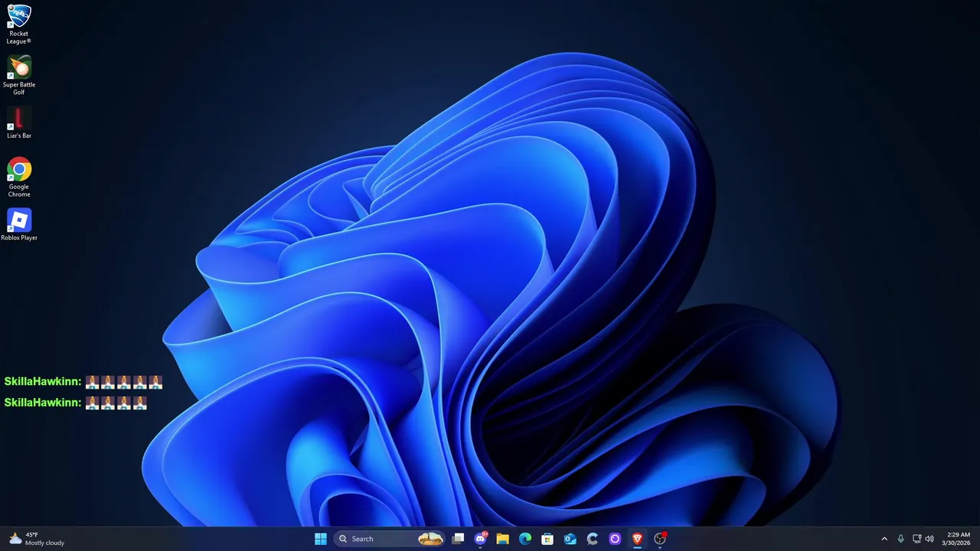Select the Liar's Bar desktop shortcut
Screen dimensions: 980x551
tap(18, 123)
